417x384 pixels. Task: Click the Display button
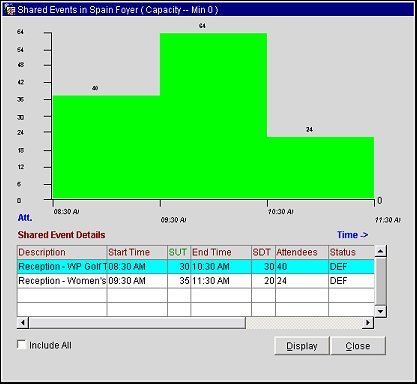[302, 346]
